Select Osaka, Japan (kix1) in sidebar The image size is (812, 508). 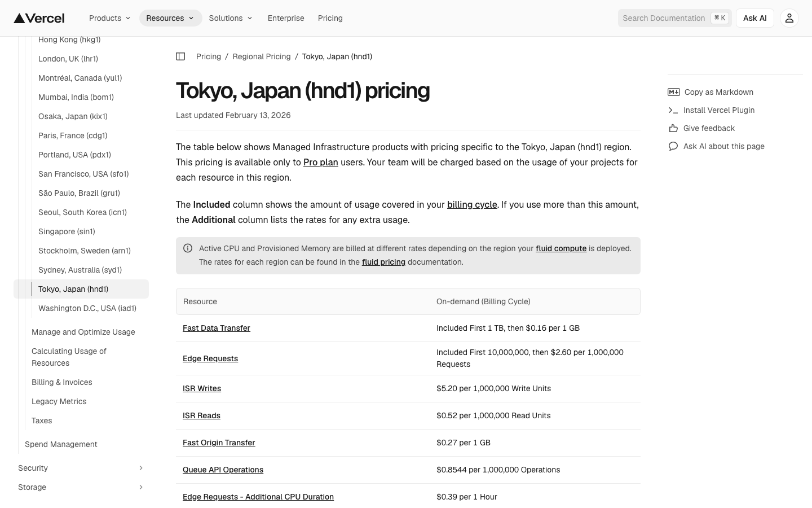73,116
